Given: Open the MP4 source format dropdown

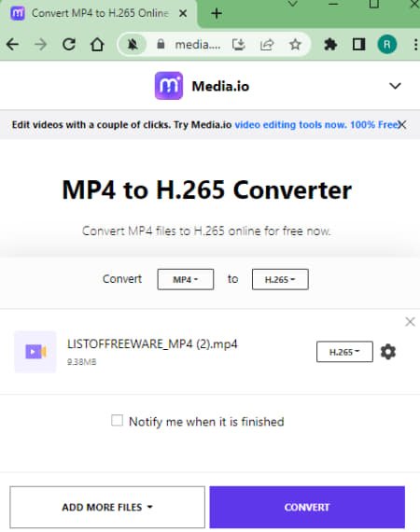Looking at the screenshot, I should point(185,279).
